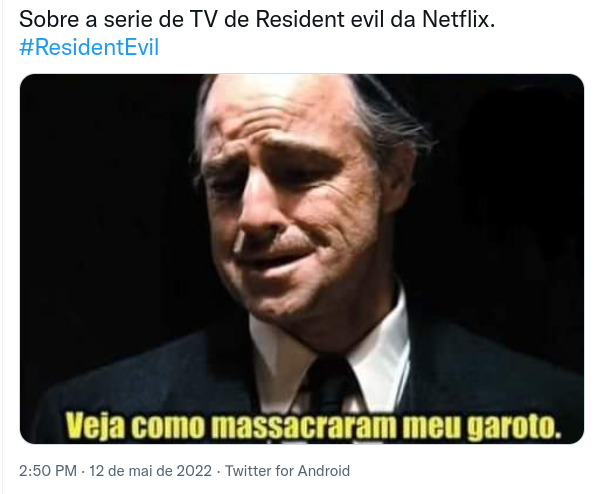Click the man's black necktie
Screen dimensions: 597x494
tap(331, 385)
